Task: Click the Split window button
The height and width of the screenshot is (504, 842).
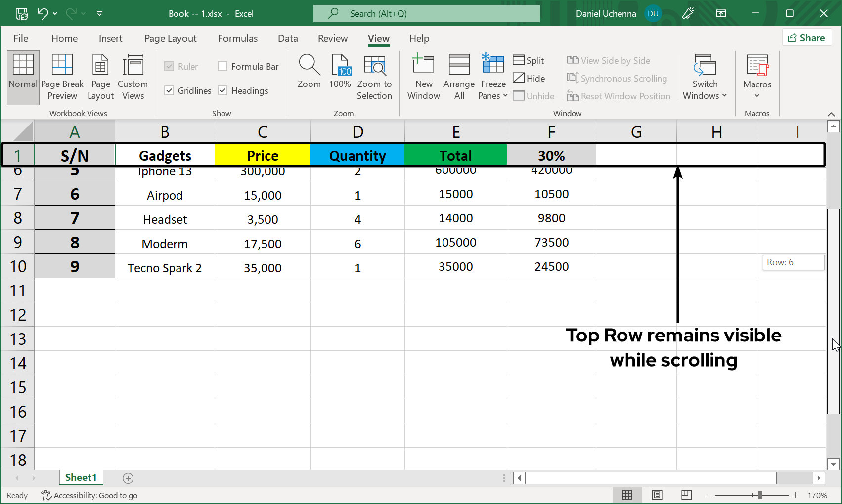Action: click(529, 60)
